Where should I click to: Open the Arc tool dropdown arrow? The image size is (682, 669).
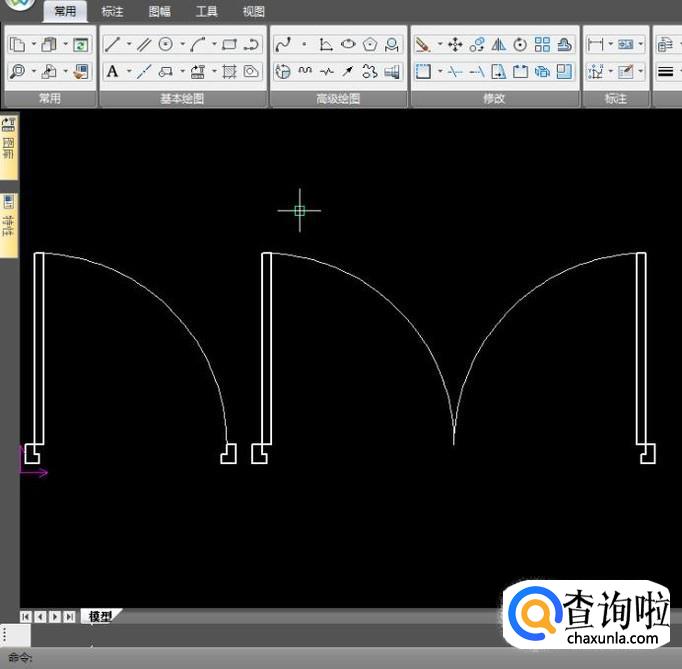tap(214, 45)
